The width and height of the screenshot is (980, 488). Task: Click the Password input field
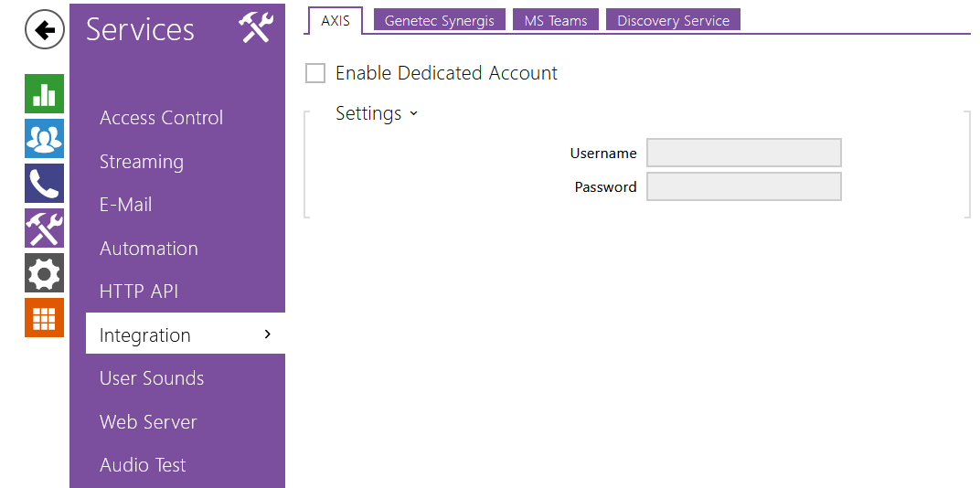(743, 186)
